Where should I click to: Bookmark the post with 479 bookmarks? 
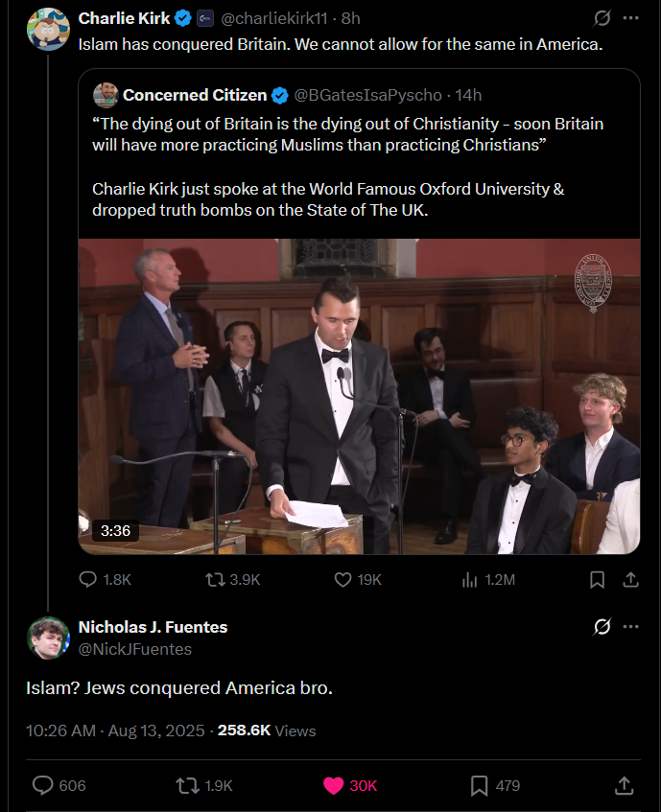click(480, 785)
